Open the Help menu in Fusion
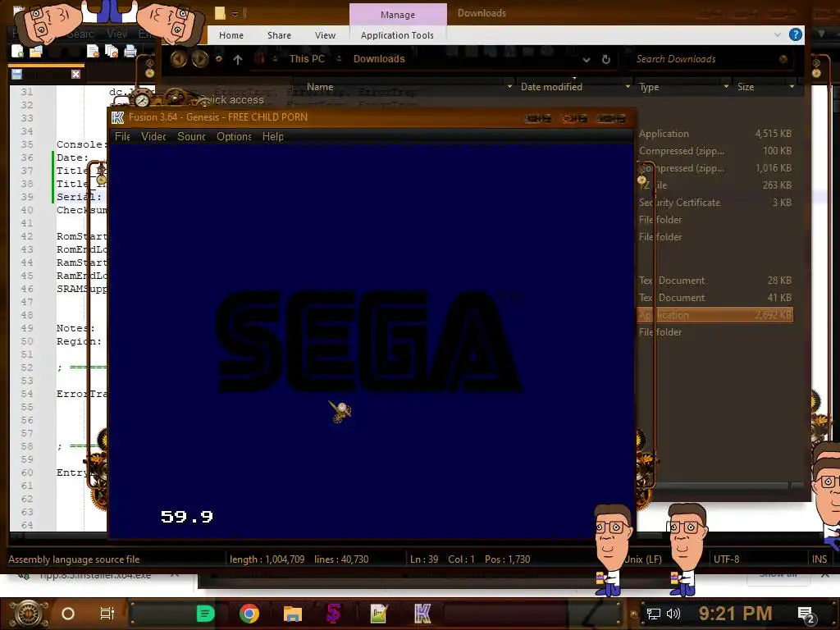 (x=272, y=137)
